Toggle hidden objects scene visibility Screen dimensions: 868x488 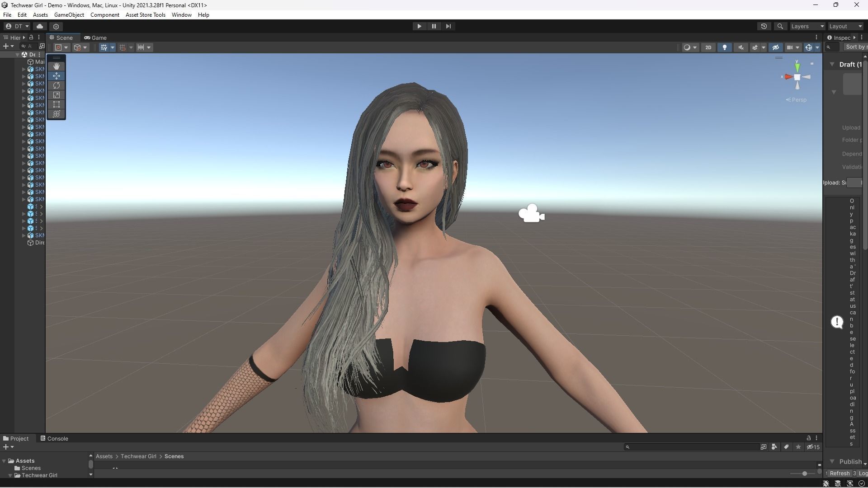776,47
